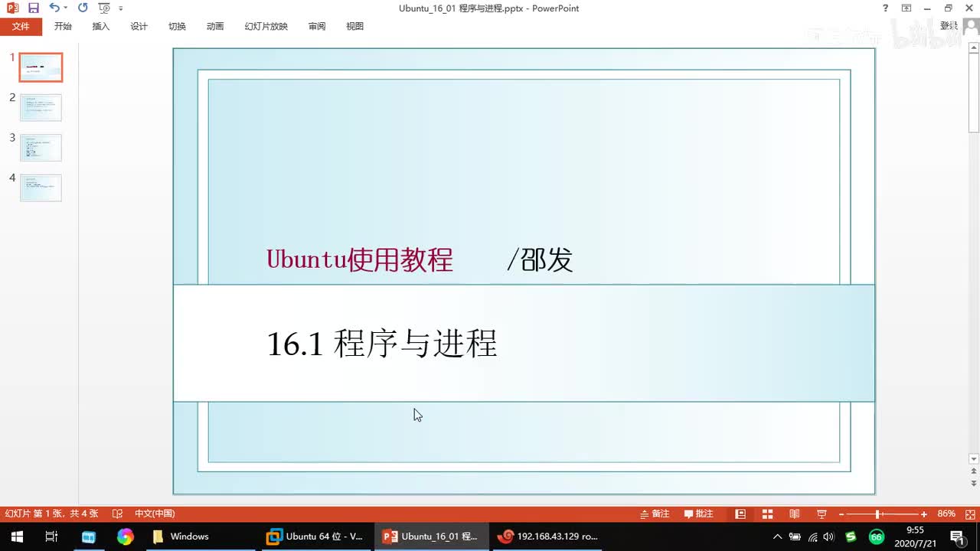Select slide 2 thumbnail
980x551 pixels.
pyautogui.click(x=41, y=108)
